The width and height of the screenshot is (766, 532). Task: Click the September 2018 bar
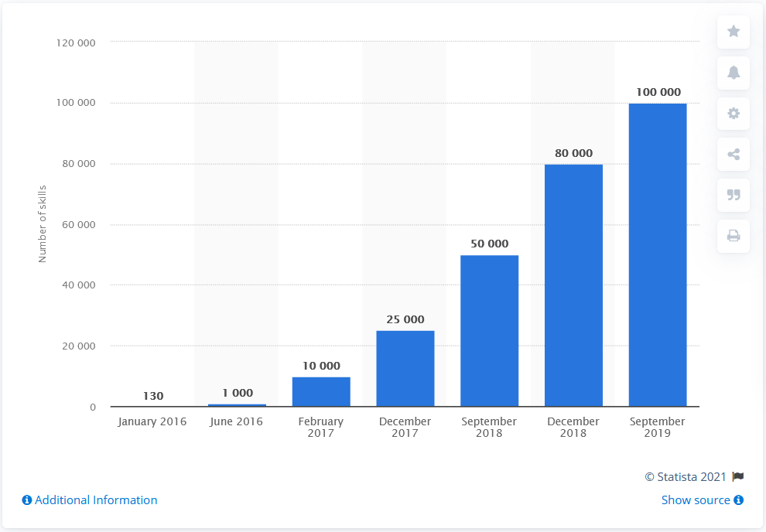point(489,331)
